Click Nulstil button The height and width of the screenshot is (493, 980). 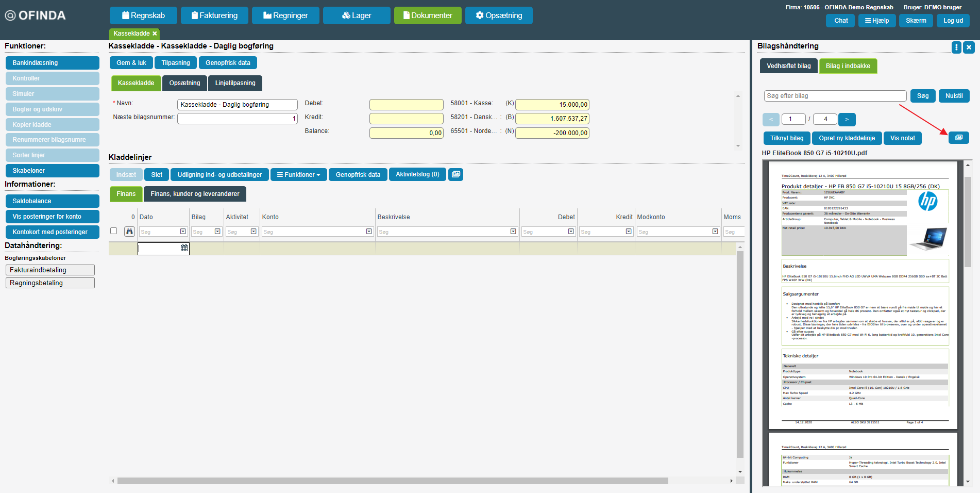954,96
